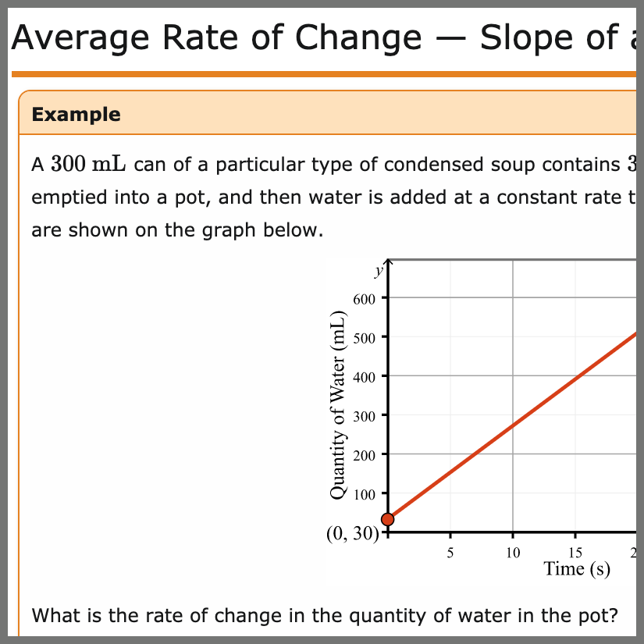Click the 10 tick label on x-axis

tap(513, 553)
